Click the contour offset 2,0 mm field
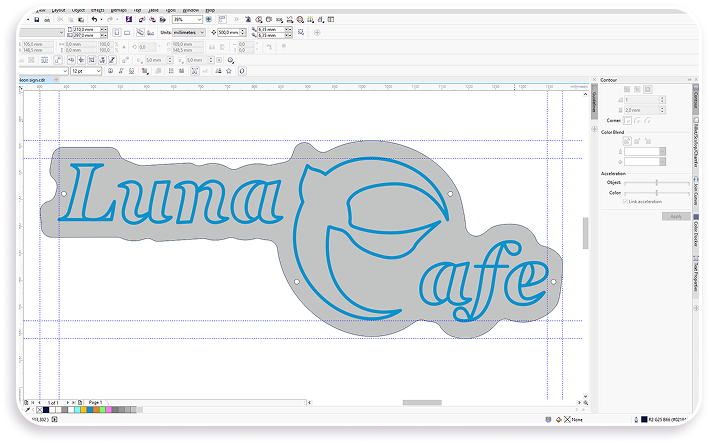Screen dimensions: 710x444 tap(642, 110)
